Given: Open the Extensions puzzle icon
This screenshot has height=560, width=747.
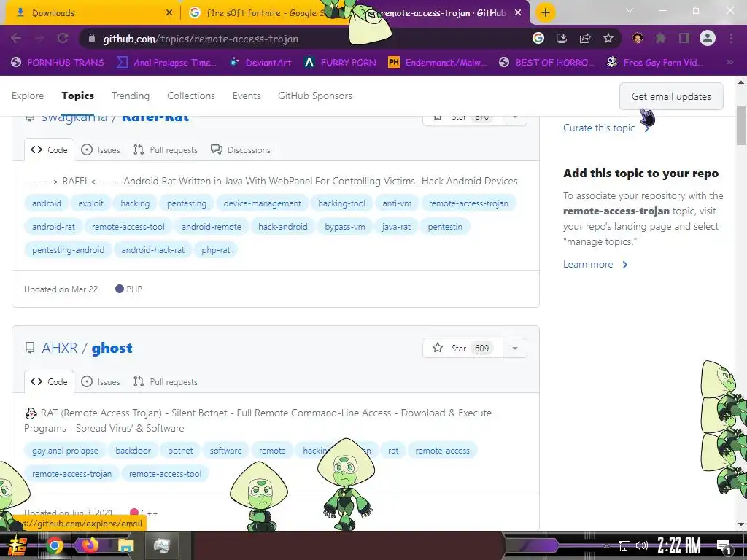Looking at the screenshot, I should coord(660,39).
